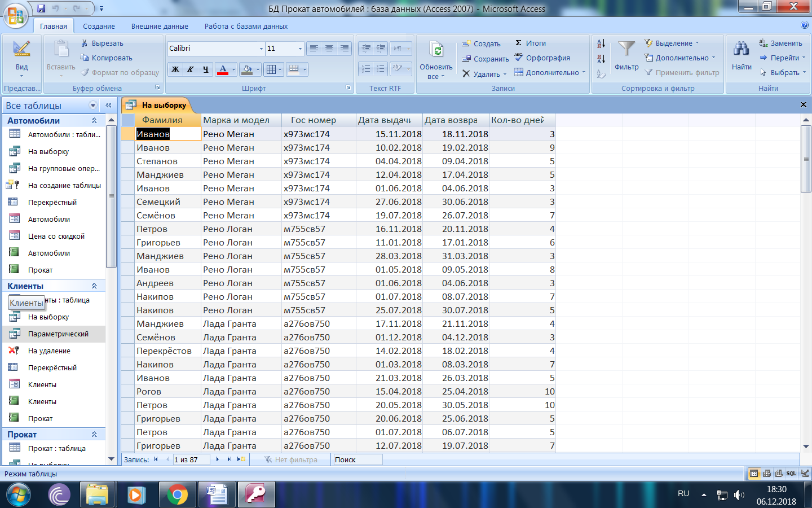812x508 pixels.
Task: Run Spelling (Орфография) check
Action: pyautogui.click(x=542, y=58)
